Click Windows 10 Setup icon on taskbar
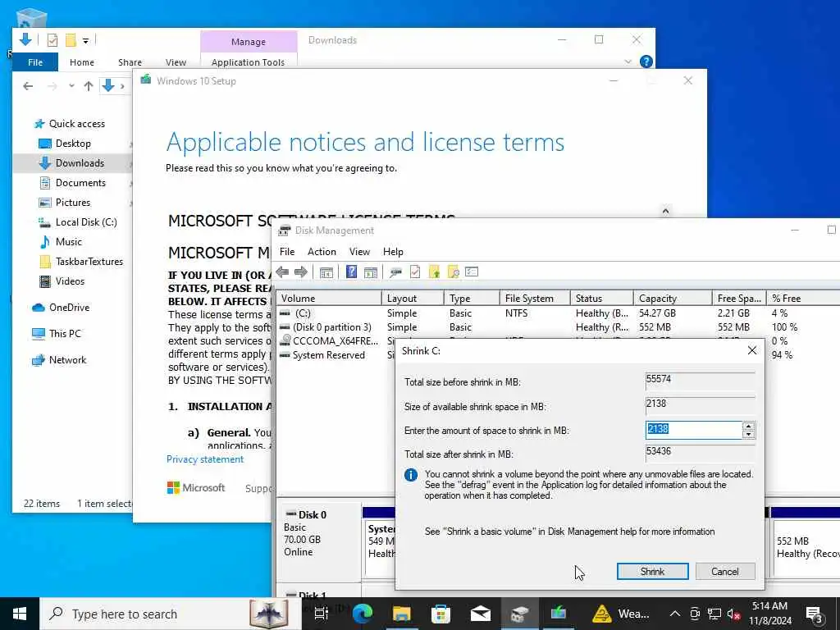840x630 pixels. [x=558, y=612]
